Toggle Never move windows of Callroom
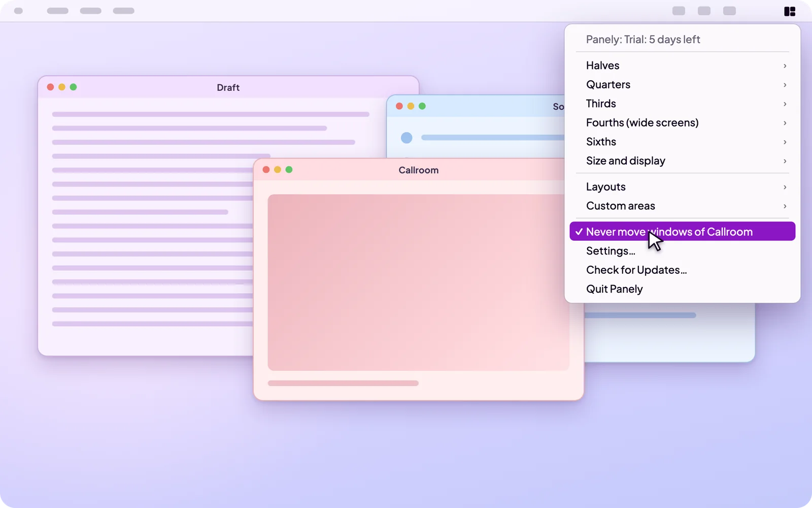 click(682, 232)
